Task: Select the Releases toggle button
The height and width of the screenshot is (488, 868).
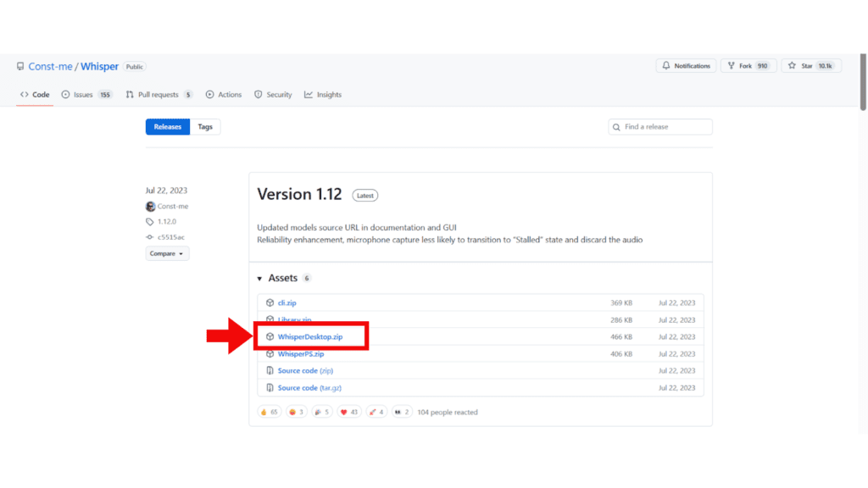Action: pos(168,127)
